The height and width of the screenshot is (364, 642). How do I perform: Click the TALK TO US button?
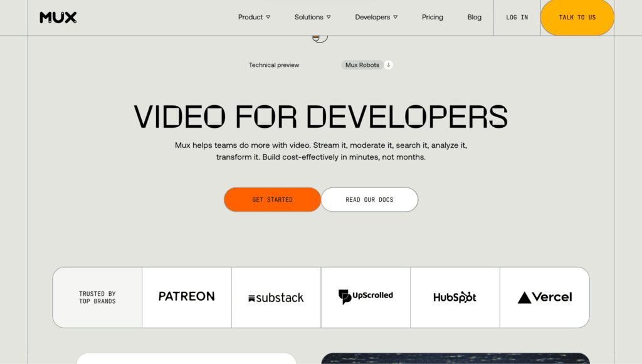click(x=577, y=18)
